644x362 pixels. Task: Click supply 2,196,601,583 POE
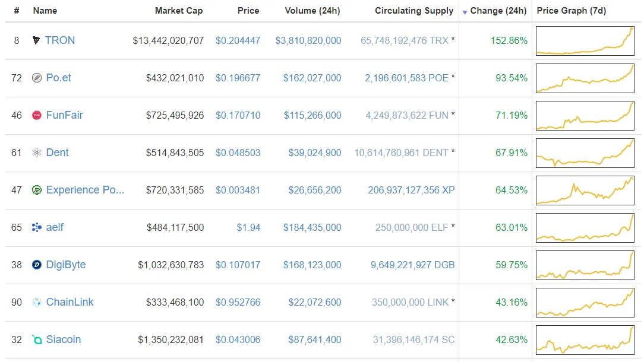click(x=406, y=78)
